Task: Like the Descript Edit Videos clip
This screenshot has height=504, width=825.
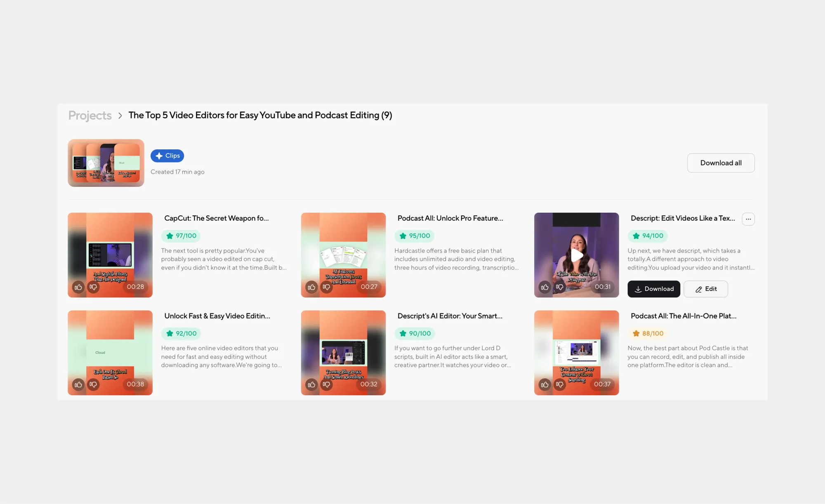Action: [544, 287]
